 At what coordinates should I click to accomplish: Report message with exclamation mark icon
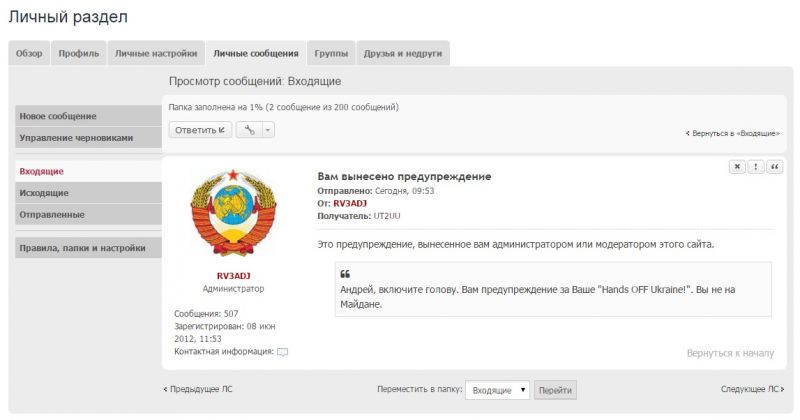(x=756, y=167)
